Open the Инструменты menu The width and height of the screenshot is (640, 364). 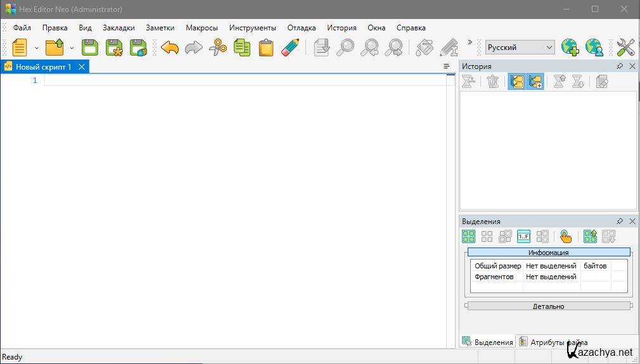[252, 28]
